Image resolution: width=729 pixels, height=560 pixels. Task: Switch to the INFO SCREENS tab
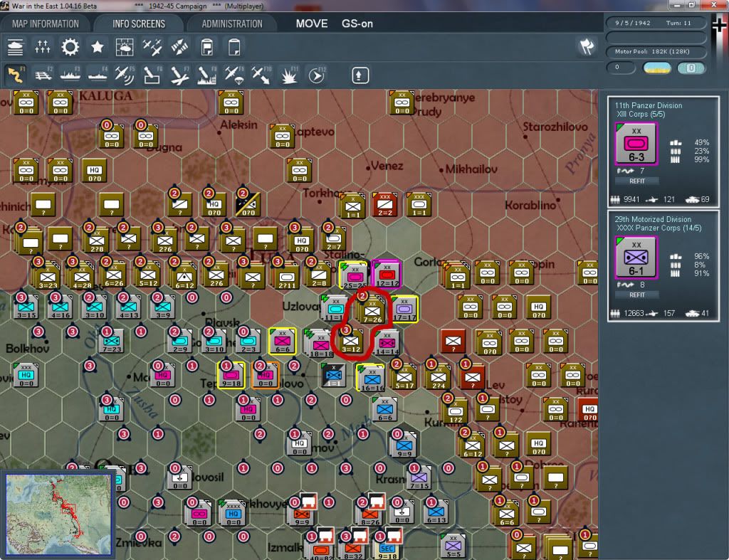pyautogui.click(x=139, y=24)
